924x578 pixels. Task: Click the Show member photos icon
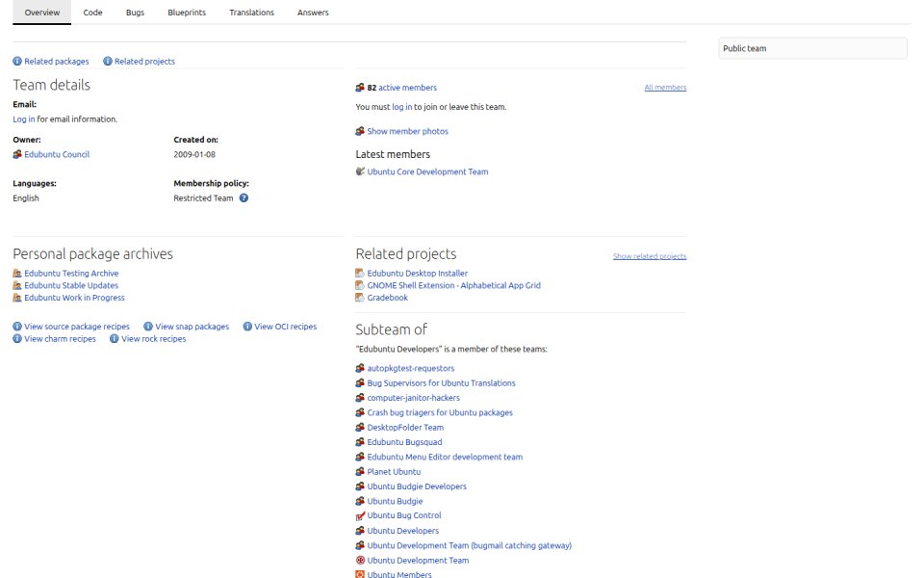pyautogui.click(x=360, y=131)
